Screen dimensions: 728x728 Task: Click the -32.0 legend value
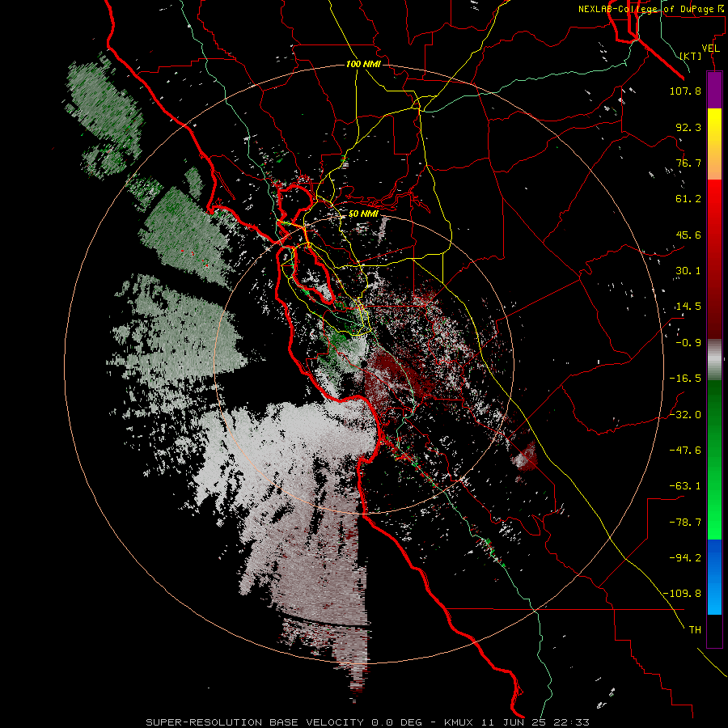[x=685, y=415]
